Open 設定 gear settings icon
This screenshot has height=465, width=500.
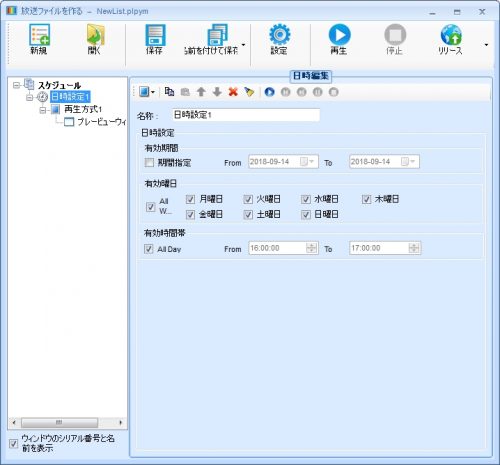pos(279,34)
